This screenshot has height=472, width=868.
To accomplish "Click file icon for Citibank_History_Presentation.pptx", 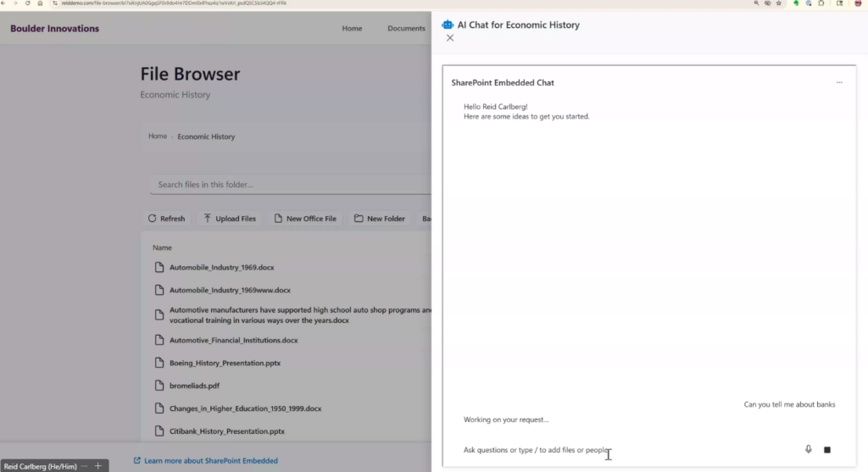I will pyautogui.click(x=159, y=431).
